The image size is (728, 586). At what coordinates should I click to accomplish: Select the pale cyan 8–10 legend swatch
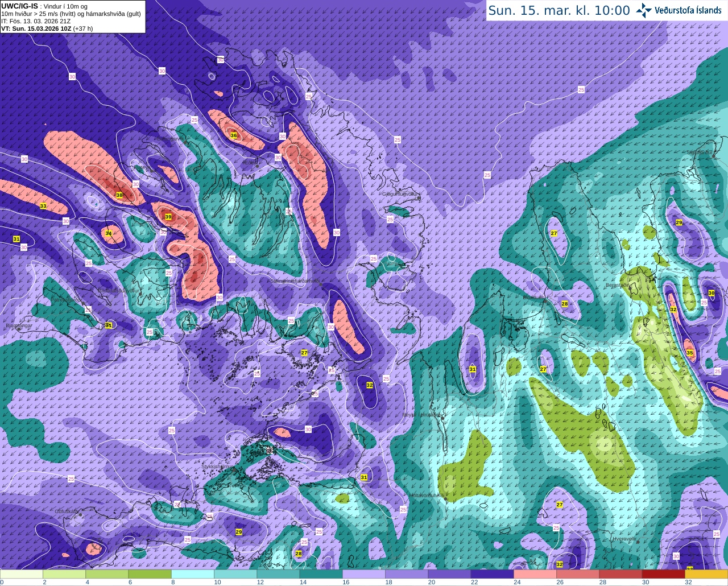(193, 573)
